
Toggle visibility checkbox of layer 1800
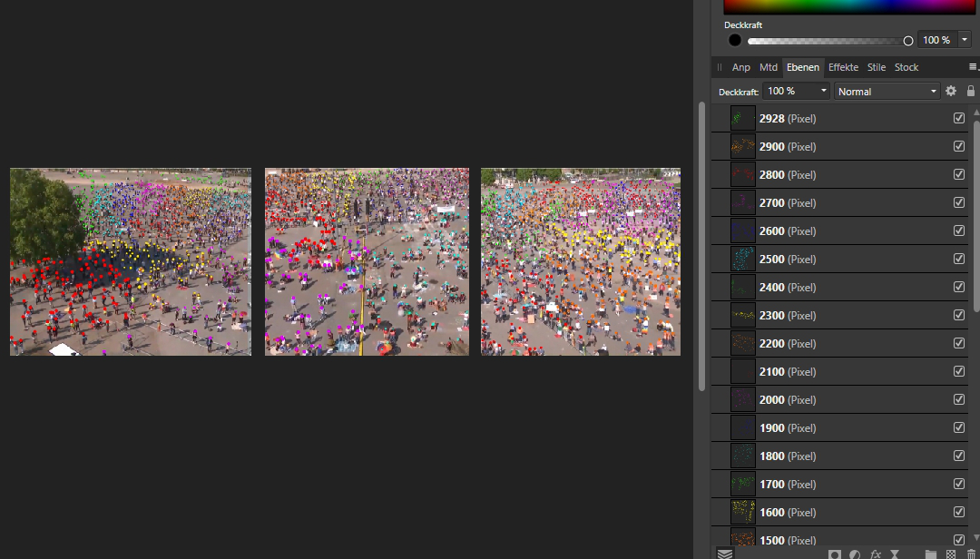point(959,456)
